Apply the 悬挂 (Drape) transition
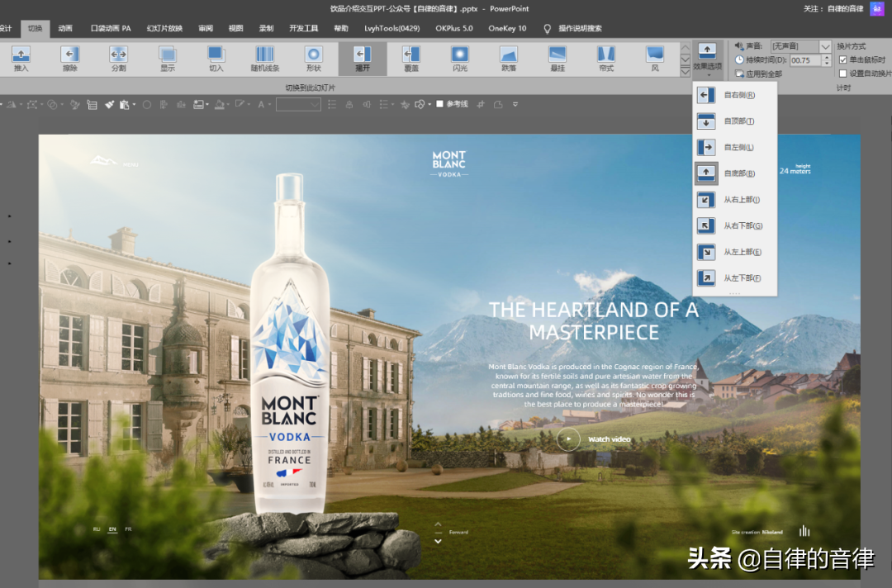892x588 pixels. [557, 59]
